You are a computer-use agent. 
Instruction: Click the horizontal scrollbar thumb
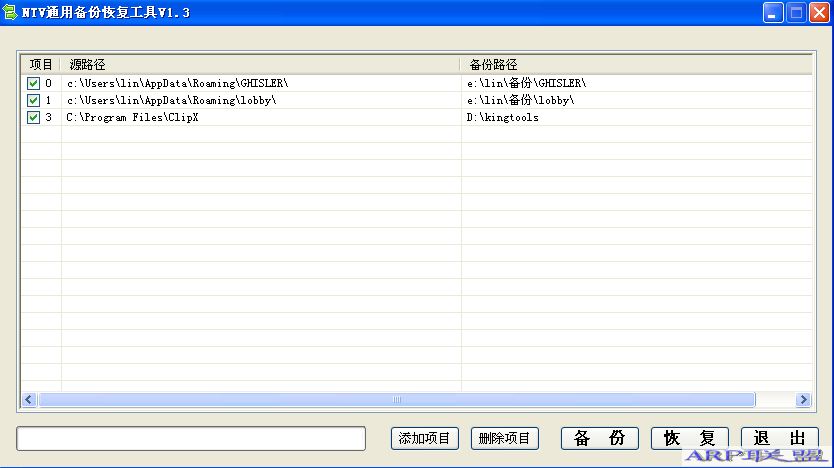pos(397,399)
